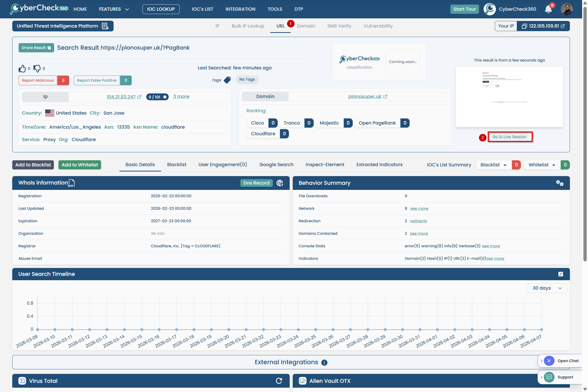Open the notification bell icon
This screenshot has height=392, width=588.
click(x=548, y=9)
